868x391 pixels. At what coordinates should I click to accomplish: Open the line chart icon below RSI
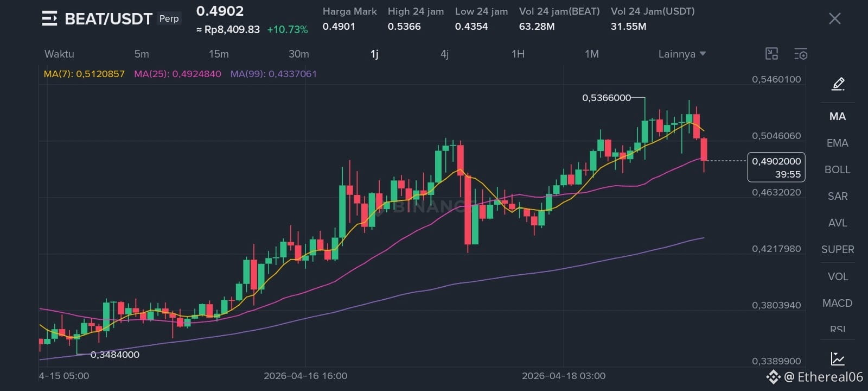click(x=838, y=358)
